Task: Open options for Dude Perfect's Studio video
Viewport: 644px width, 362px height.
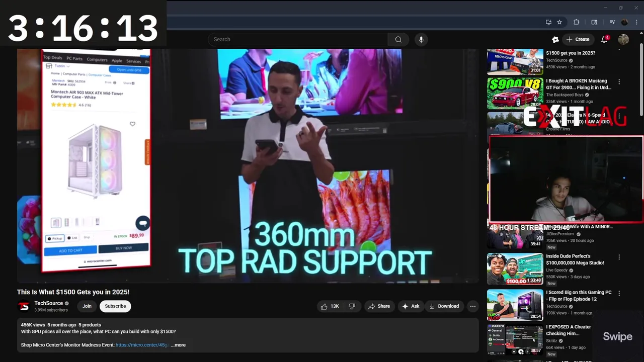Action: (619, 257)
